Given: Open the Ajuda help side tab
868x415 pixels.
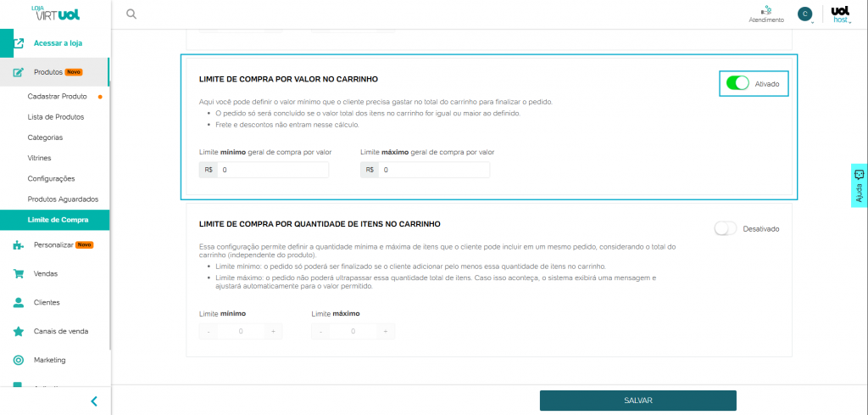Looking at the screenshot, I should [x=859, y=186].
